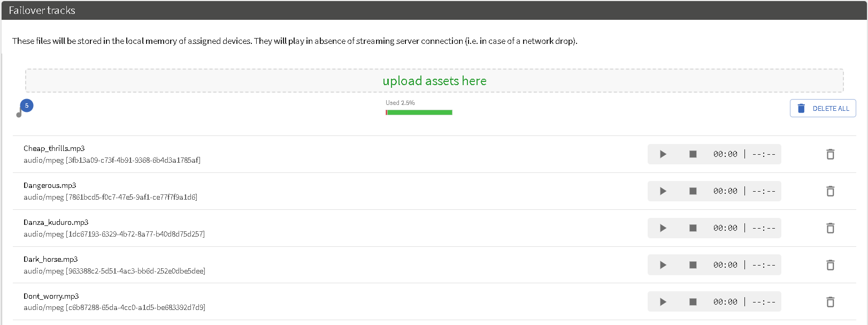Remove Dangerous.mp3 using its trash icon
The width and height of the screenshot is (868, 325).
tap(830, 191)
